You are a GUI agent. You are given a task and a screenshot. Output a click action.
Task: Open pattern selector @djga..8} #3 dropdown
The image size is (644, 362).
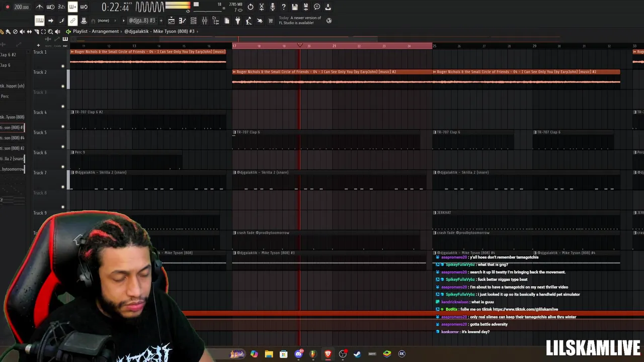tap(141, 21)
